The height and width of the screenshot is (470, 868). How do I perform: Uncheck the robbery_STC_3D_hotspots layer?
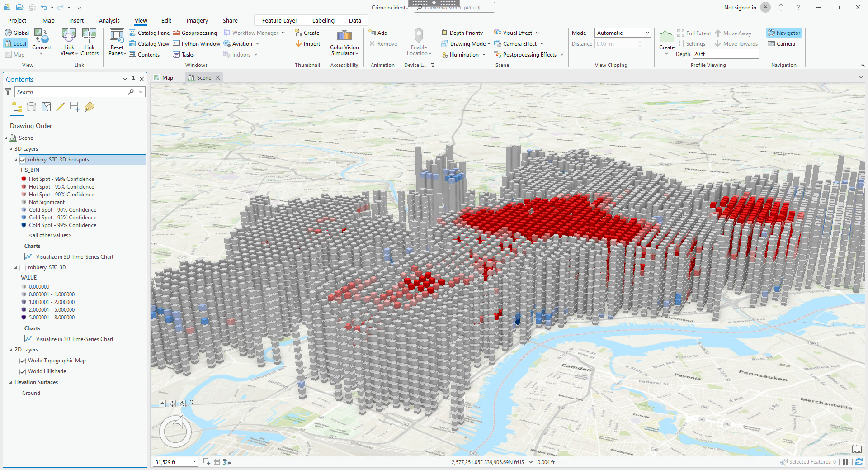[23, 160]
